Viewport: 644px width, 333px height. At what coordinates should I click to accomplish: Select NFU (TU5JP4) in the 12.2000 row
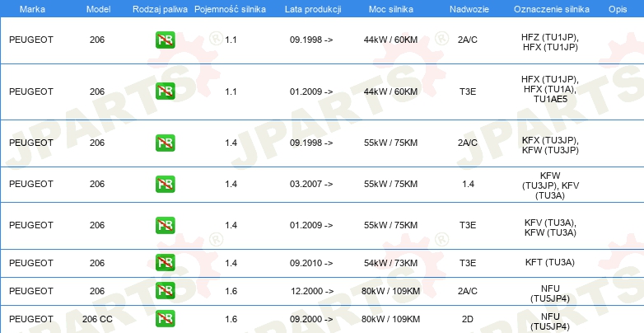pos(550,293)
